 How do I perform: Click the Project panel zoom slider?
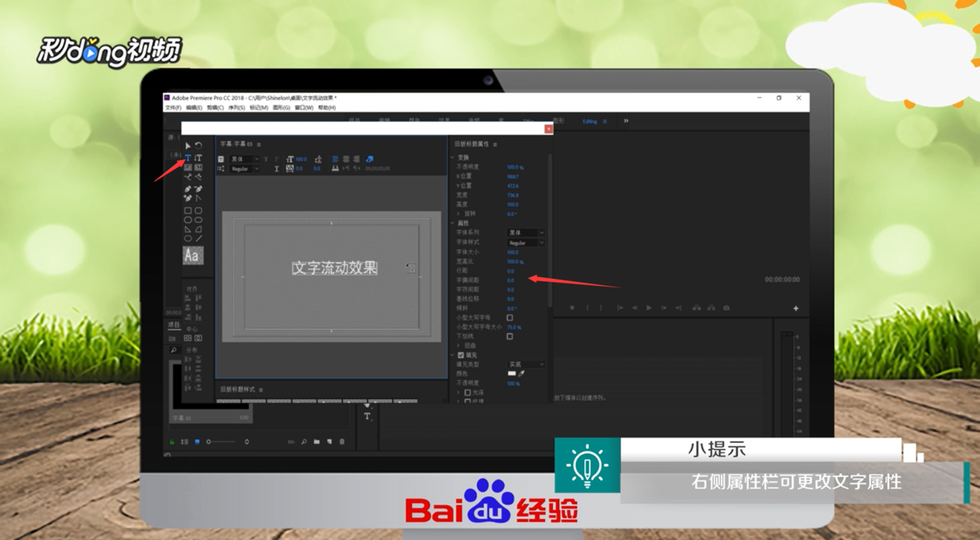(x=222, y=442)
